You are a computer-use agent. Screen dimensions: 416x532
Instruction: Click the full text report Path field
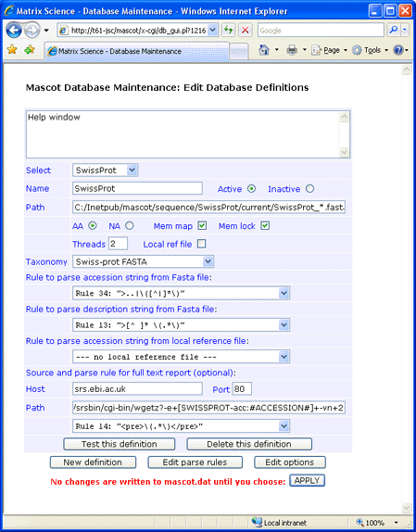pyautogui.click(x=208, y=408)
